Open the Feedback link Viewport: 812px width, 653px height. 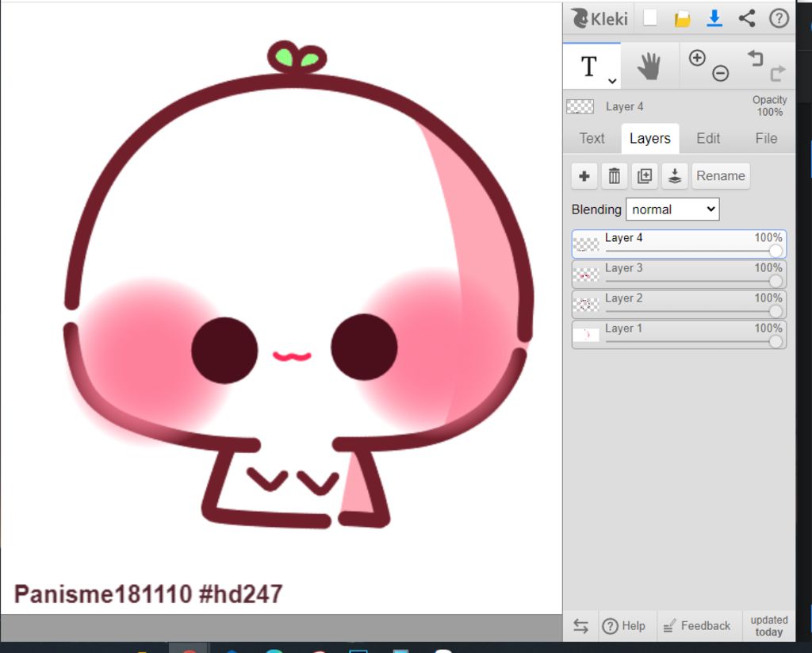point(696,626)
